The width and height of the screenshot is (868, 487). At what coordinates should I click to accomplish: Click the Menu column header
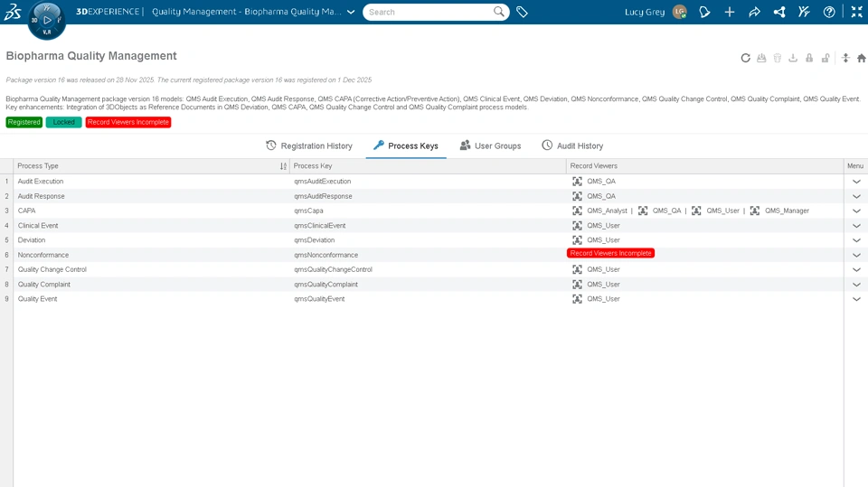coord(855,166)
